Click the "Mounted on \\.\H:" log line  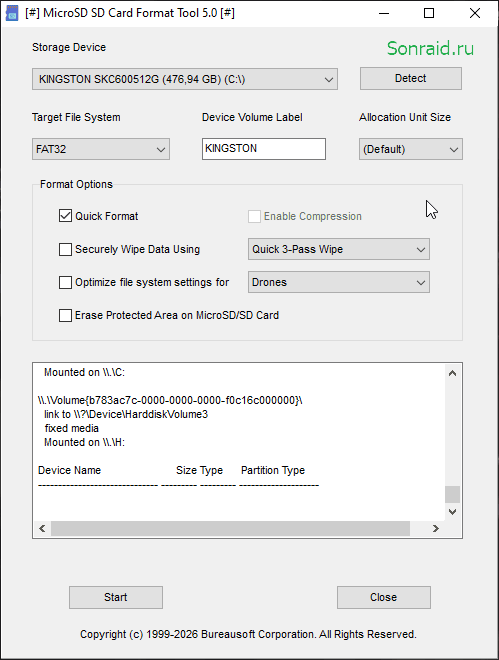[x=85, y=442]
